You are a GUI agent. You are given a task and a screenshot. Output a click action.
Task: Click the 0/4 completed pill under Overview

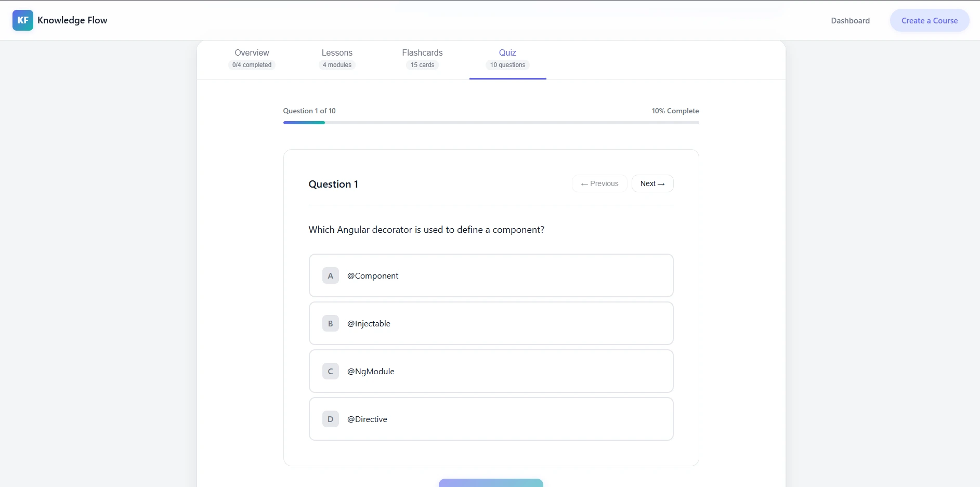(252, 65)
